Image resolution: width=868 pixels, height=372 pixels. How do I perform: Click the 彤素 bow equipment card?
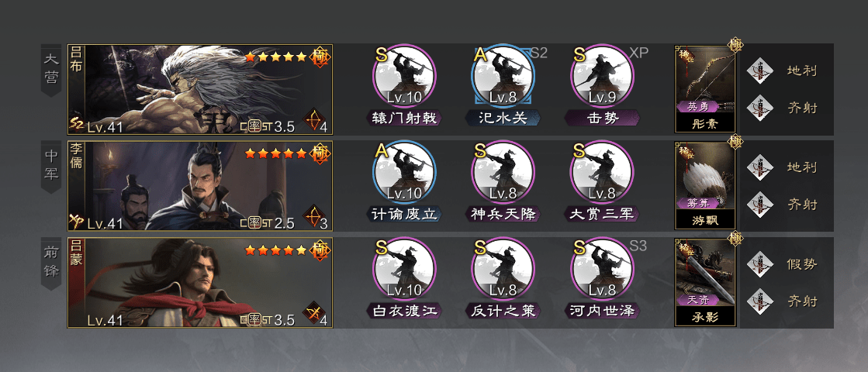[704, 89]
